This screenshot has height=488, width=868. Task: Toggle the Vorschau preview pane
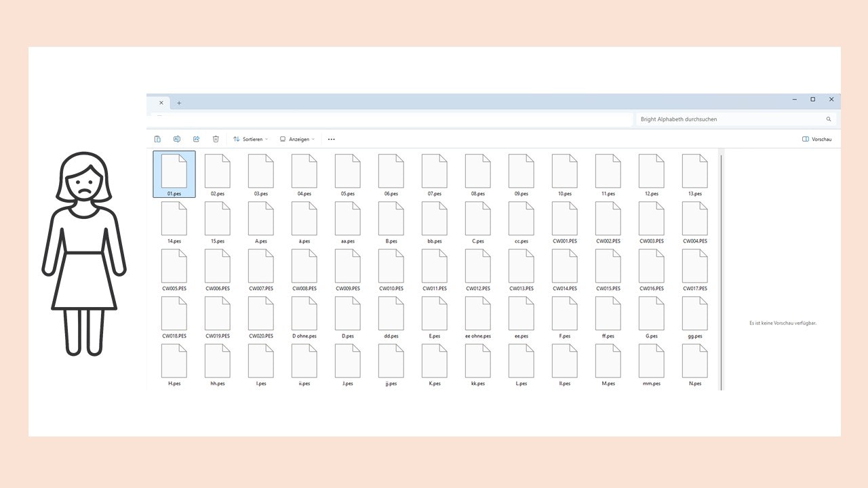point(817,139)
